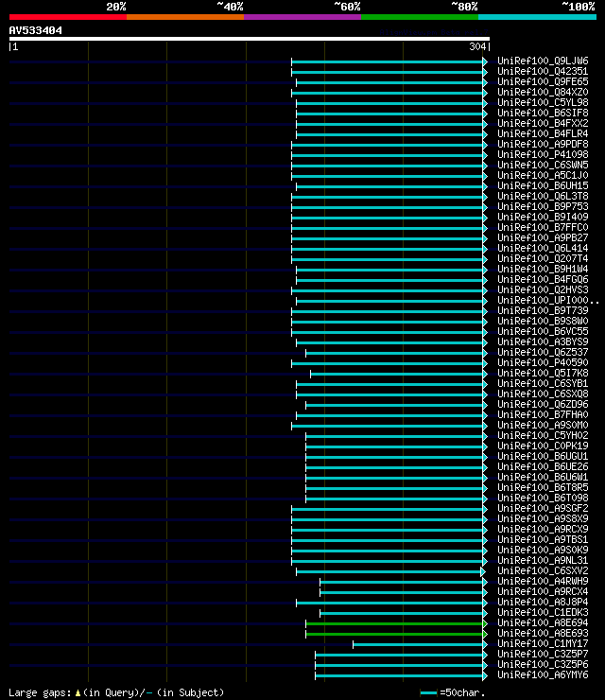Click UniRef100_B6UGU1 label
This screenshot has height=700, width=605.
point(543,456)
